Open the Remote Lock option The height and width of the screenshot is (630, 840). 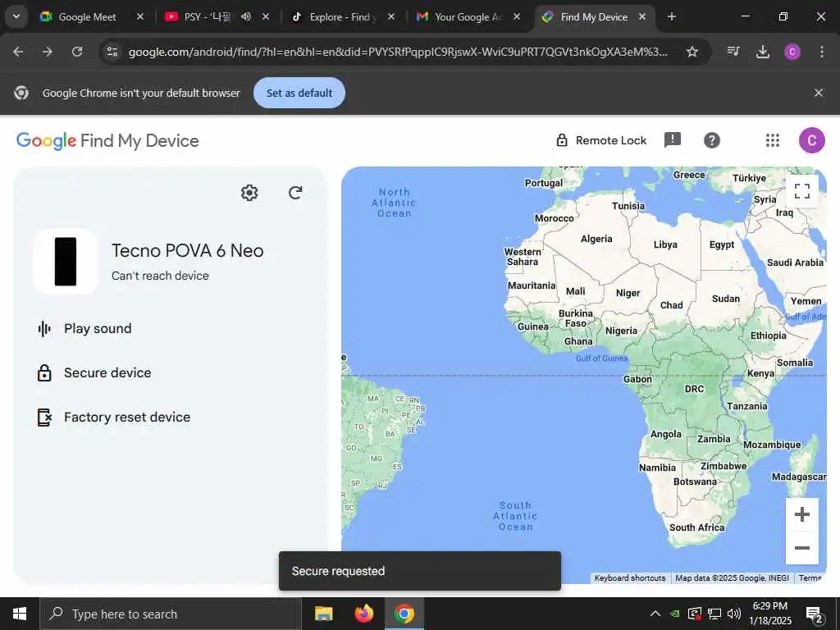(x=601, y=140)
